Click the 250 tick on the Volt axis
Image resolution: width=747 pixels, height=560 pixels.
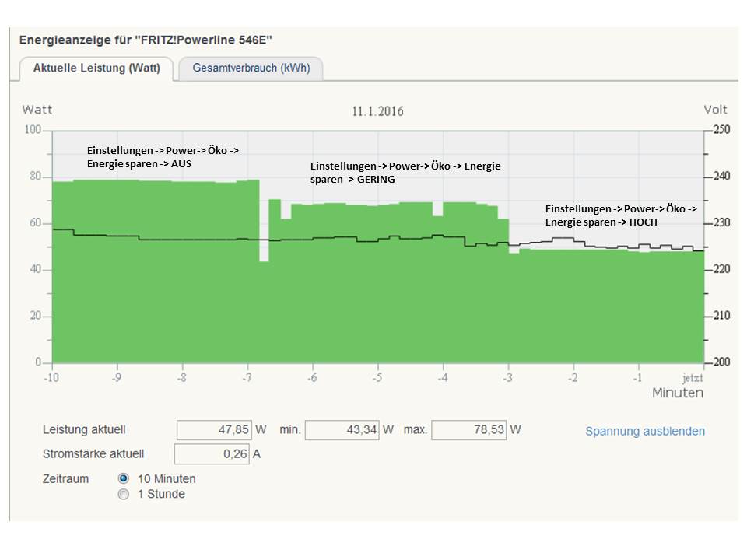click(721, 130)
